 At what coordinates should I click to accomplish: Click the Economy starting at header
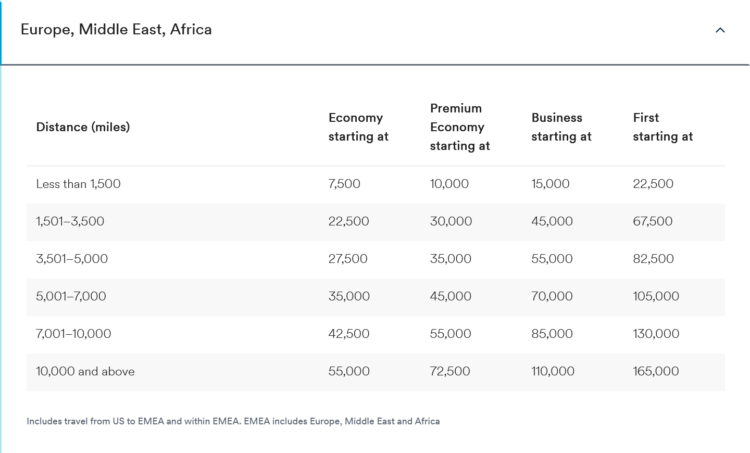coord(358,127)
